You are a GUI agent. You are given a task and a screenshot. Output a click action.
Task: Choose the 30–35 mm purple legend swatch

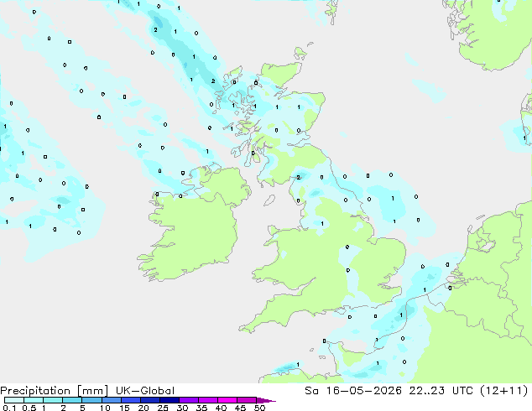pyautogui.click(x=188, y=400)
